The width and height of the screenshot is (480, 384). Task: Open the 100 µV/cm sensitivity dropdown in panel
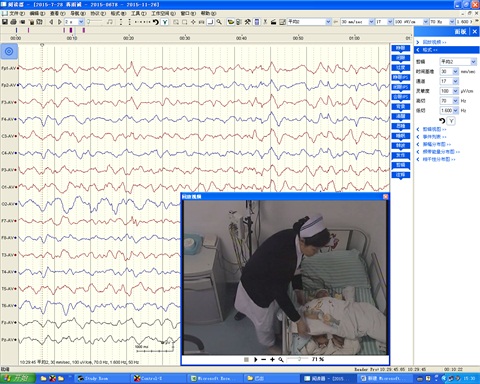click(x=450, y=91)
